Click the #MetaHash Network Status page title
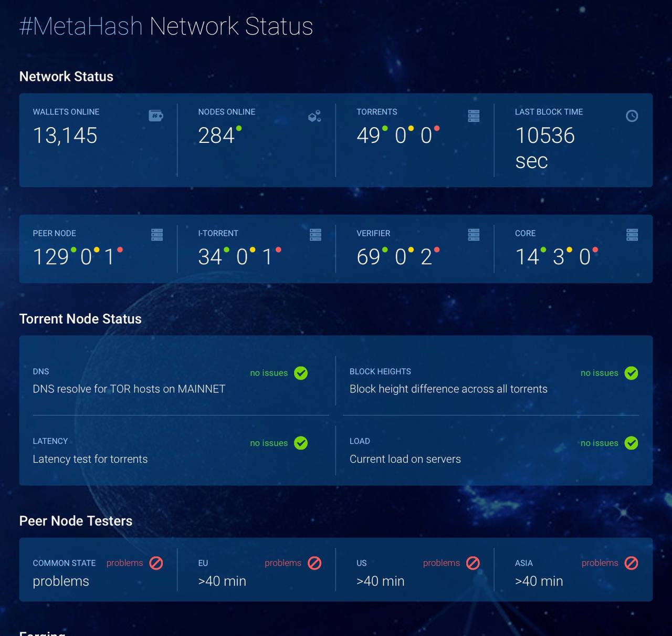672x636 pixels. point(166,26)
